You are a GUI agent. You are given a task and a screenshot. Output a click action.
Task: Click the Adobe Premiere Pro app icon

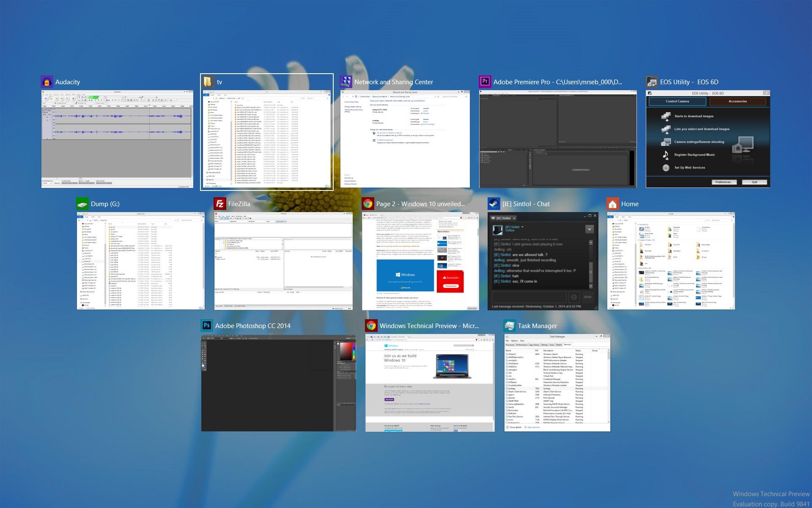coord(485,82)
